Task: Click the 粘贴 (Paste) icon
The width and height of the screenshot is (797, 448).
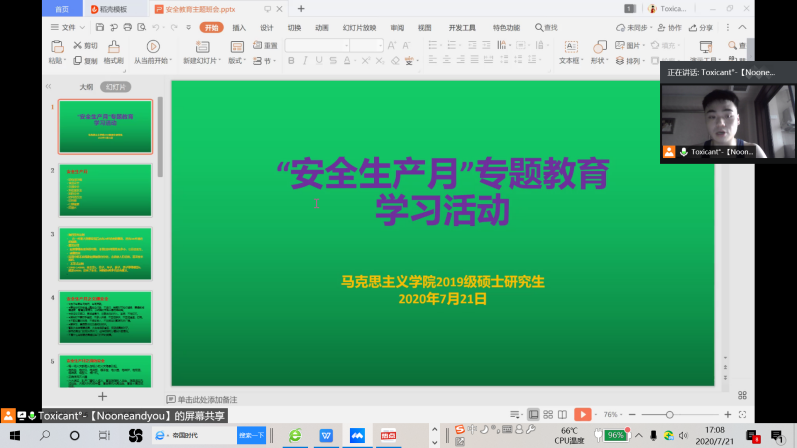Action: (56, 47)
